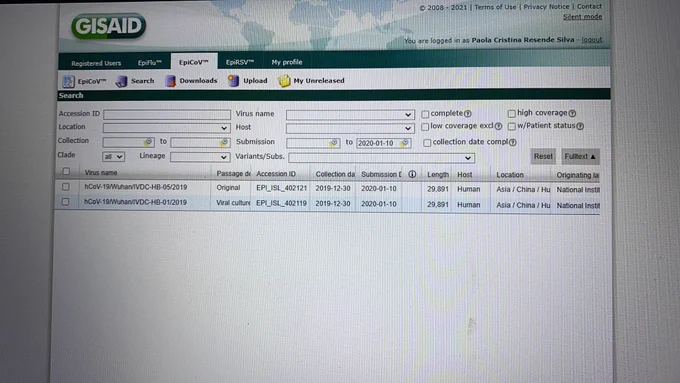
Task: Open calendar for Submission start date
Action: tap(333, 143)
